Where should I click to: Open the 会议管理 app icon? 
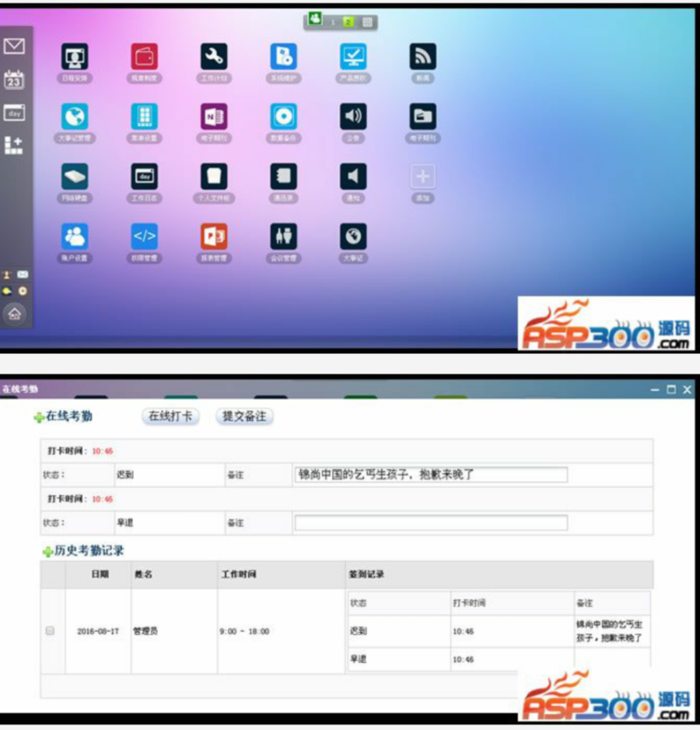point(283,237)
